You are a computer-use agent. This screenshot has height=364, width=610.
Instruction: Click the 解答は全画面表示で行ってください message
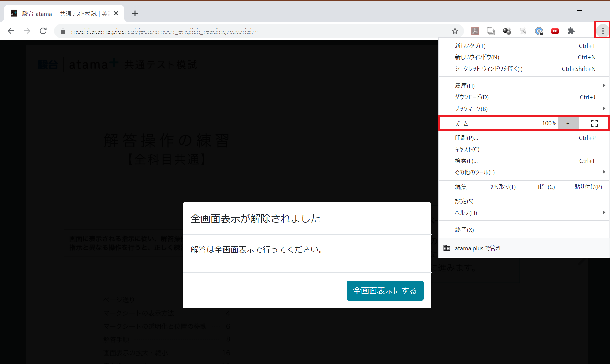tap(257, 249)
